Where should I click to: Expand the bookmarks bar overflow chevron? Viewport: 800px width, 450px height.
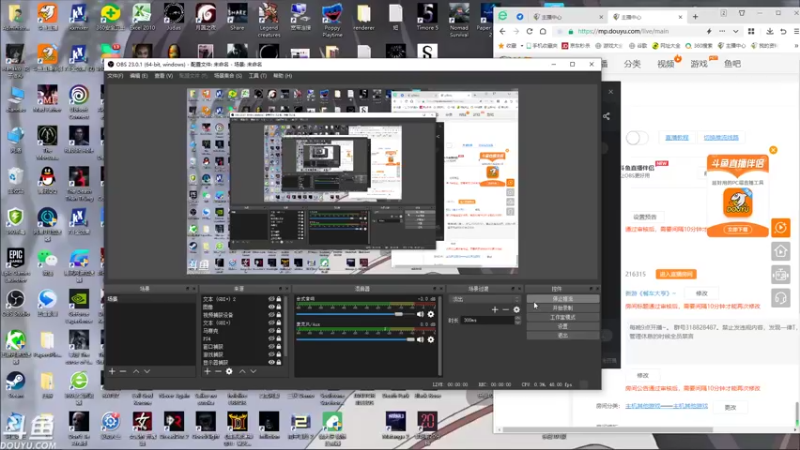pos(796,46)
